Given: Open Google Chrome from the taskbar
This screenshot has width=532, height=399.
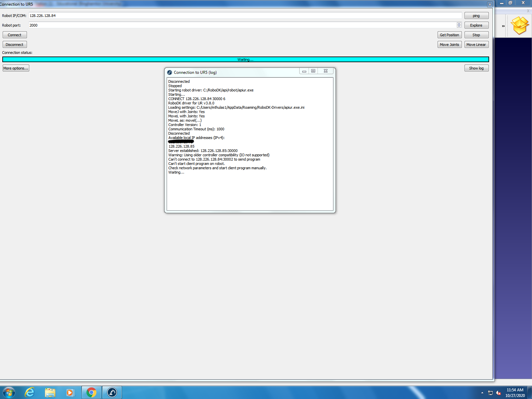Looking at the screenshot, I should pyautogui.click(x=91, y=393).
